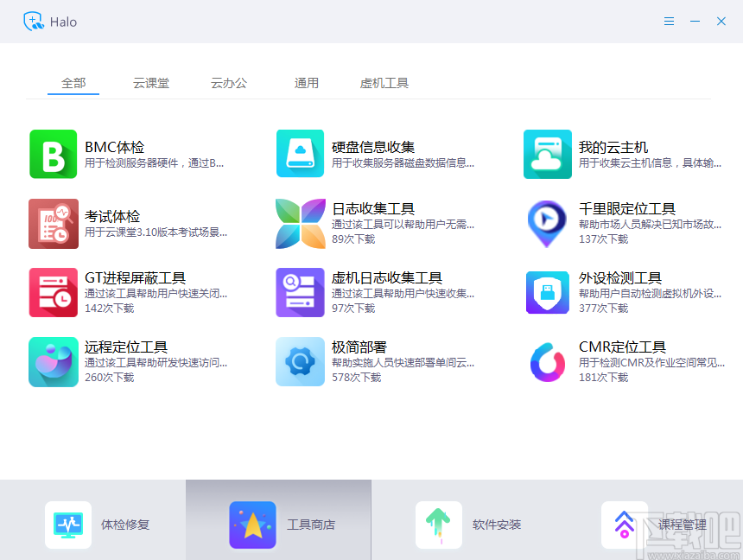Open the hamburger menu at top right
The image size is (743, 560).
tap(669, 22)
